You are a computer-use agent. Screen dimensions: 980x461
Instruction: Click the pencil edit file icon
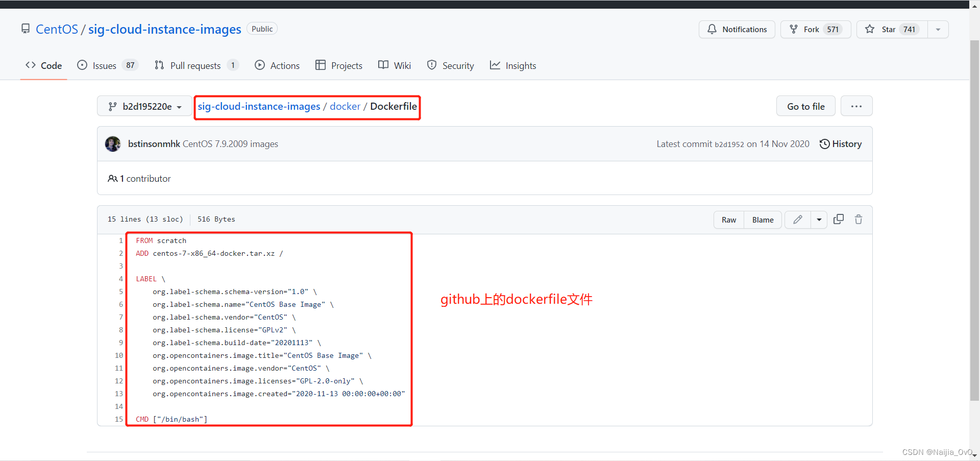tap(798, 220)
